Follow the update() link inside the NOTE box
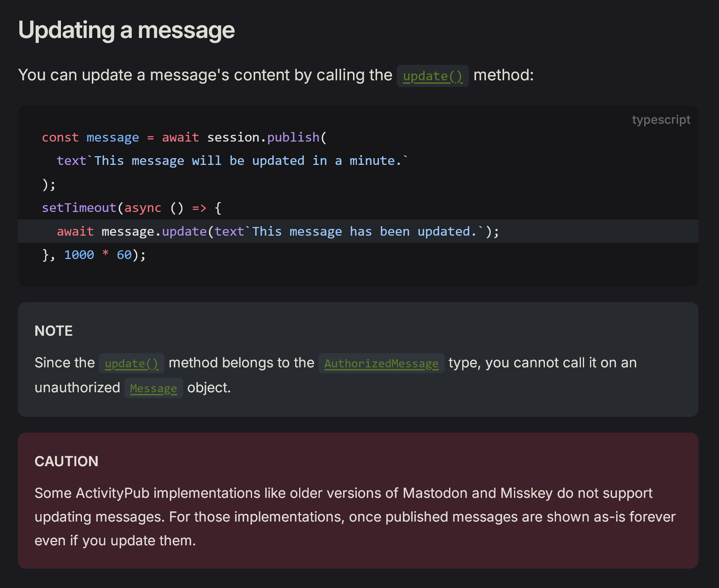 [x=131, y=363]
